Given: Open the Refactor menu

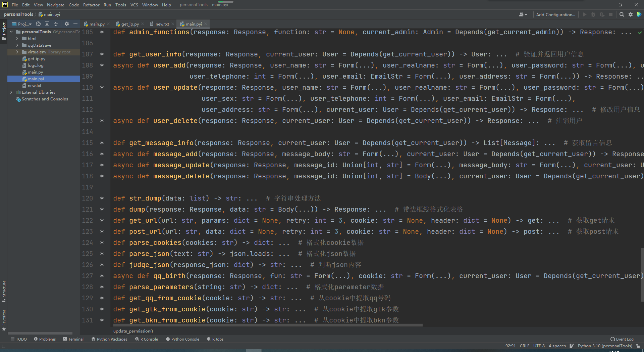Looking at the screenshot, I should 91,5.
